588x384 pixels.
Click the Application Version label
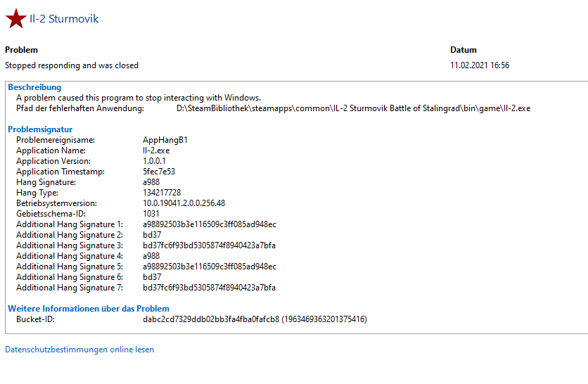53,161
